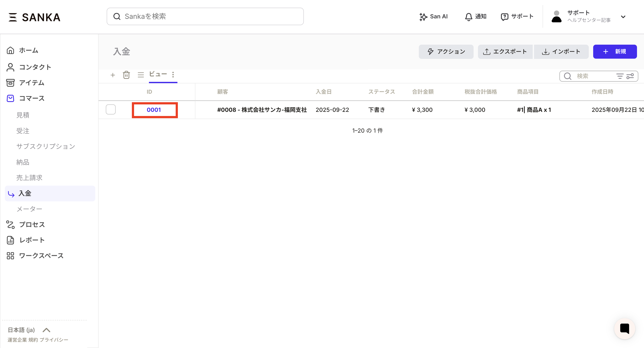
Task: Expand the user account dropdown chevron
Action: point(623,17)
